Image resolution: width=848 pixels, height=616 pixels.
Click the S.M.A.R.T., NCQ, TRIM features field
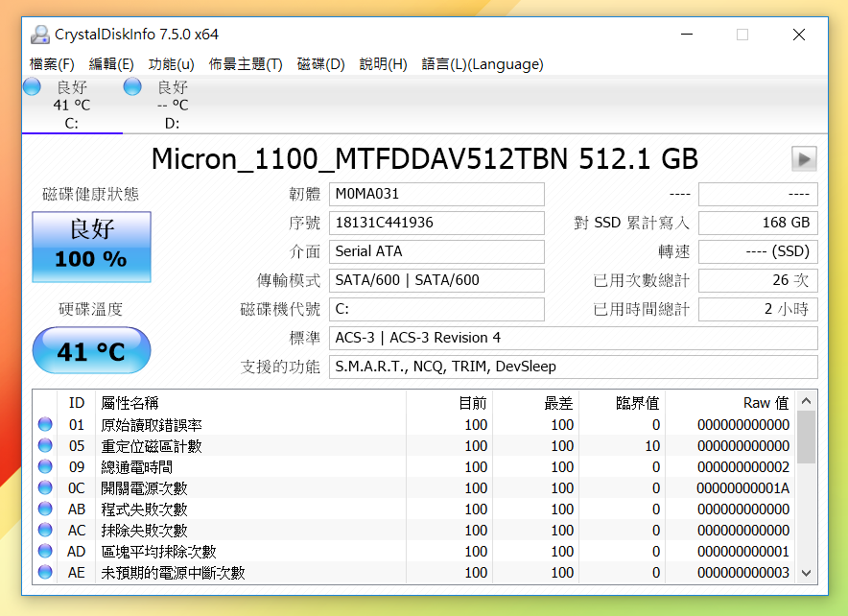(x=574, y=367)
